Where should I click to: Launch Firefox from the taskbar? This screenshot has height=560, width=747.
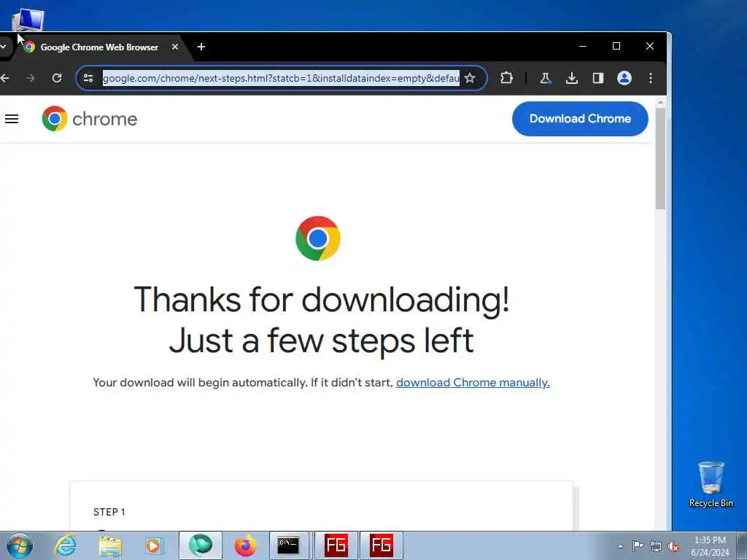pyautogui.click(x=245, y=545)
